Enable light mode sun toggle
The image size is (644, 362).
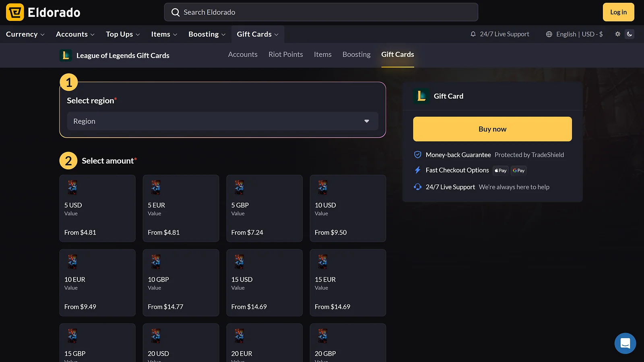pos(617,34)
